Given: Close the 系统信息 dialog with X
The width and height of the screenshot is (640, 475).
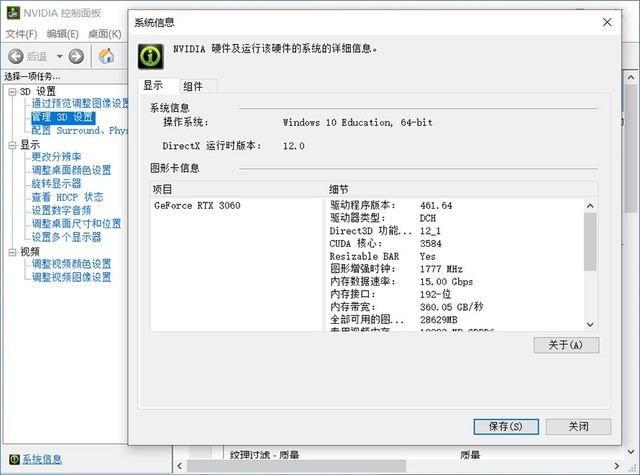Looking at the screenshot, I should pos(607,22).
